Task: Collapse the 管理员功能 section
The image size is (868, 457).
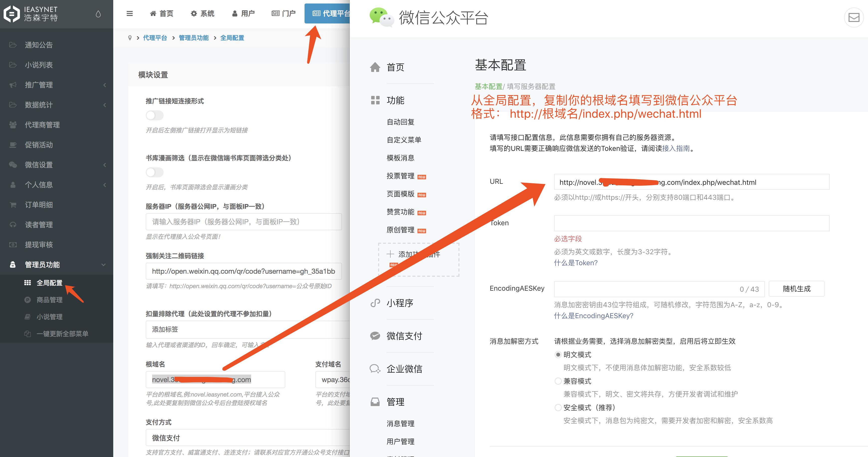Action: (42, 265)
